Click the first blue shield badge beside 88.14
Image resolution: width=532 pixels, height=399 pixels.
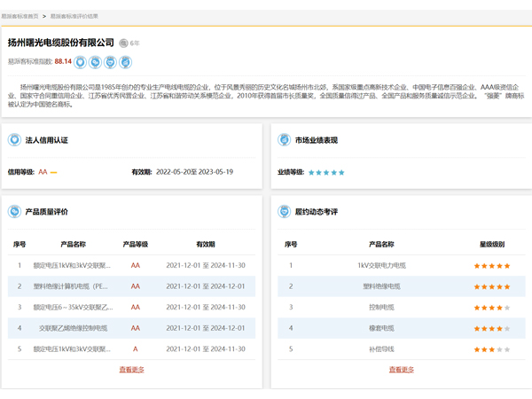(81, 62)
